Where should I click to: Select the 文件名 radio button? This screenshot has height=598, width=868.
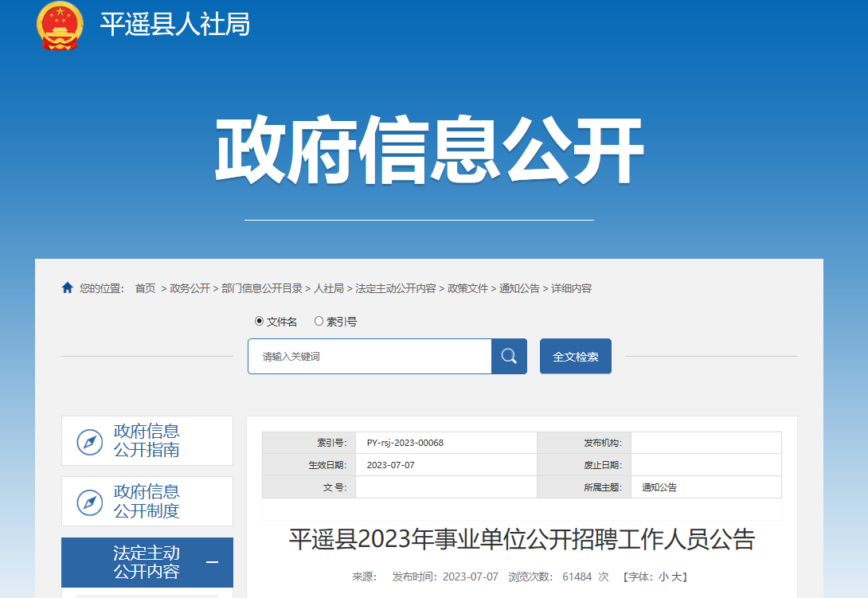[x=259, y=322]
